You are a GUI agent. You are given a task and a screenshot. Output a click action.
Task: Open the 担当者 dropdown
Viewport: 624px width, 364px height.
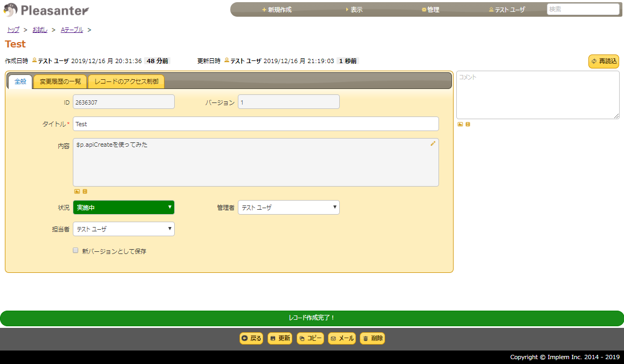124,229
